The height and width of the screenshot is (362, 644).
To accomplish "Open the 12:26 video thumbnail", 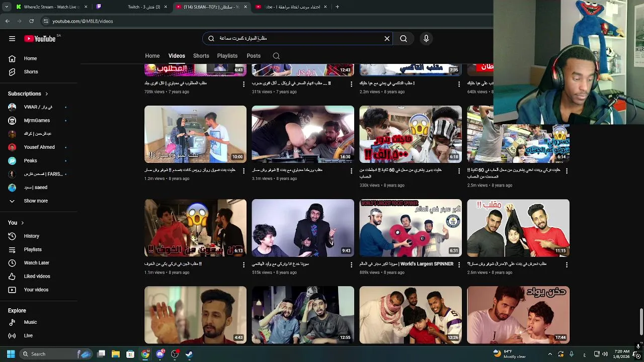I will [411, 315].
